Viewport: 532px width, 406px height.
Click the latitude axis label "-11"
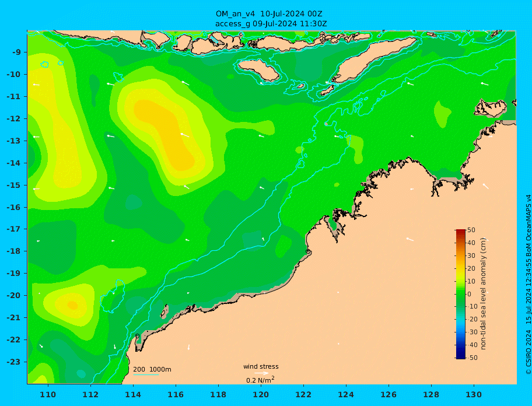pyautogui.click(x=14, y=97)
